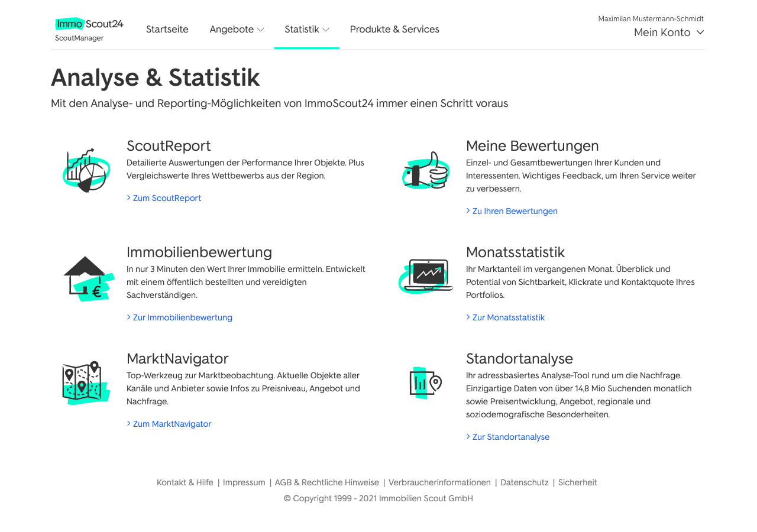
Task: Open Produkte & Services menu item
Action: (x=394, y=30)
